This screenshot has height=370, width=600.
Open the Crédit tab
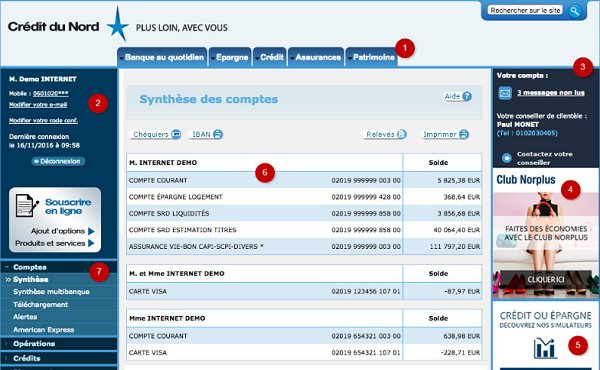[270, 57]
